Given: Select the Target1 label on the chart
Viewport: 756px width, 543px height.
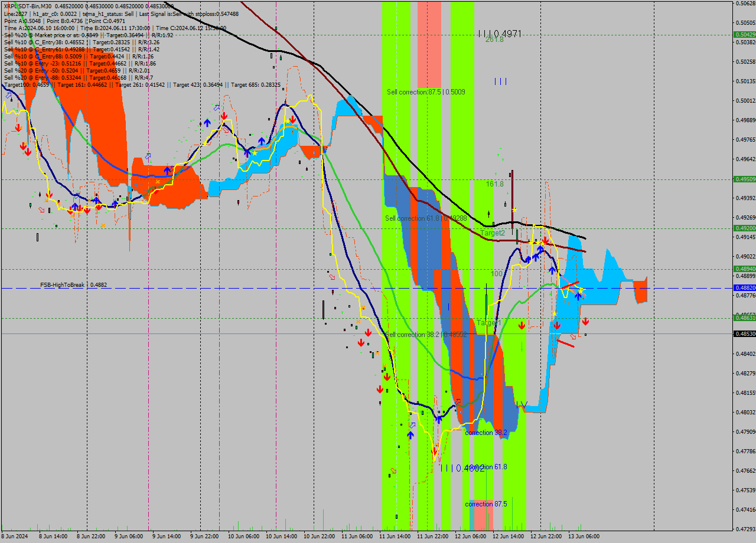Looking at the screenshot, I should 489,323.
